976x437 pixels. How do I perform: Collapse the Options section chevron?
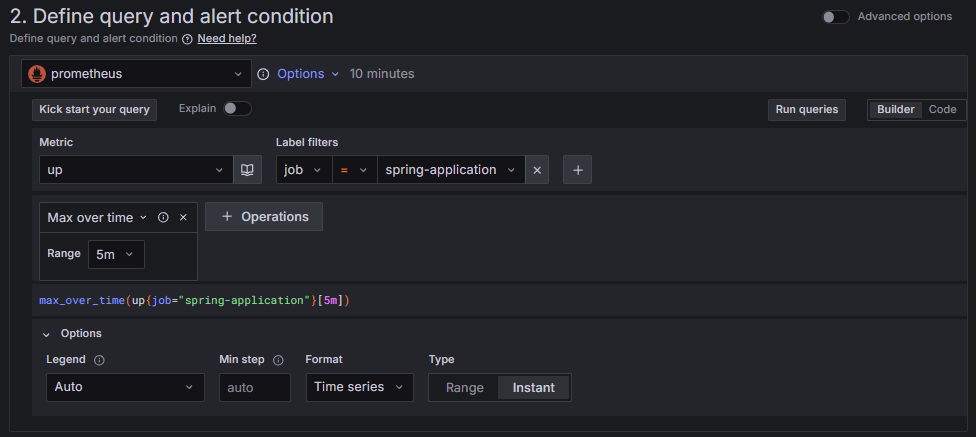[x=46, y=334]
